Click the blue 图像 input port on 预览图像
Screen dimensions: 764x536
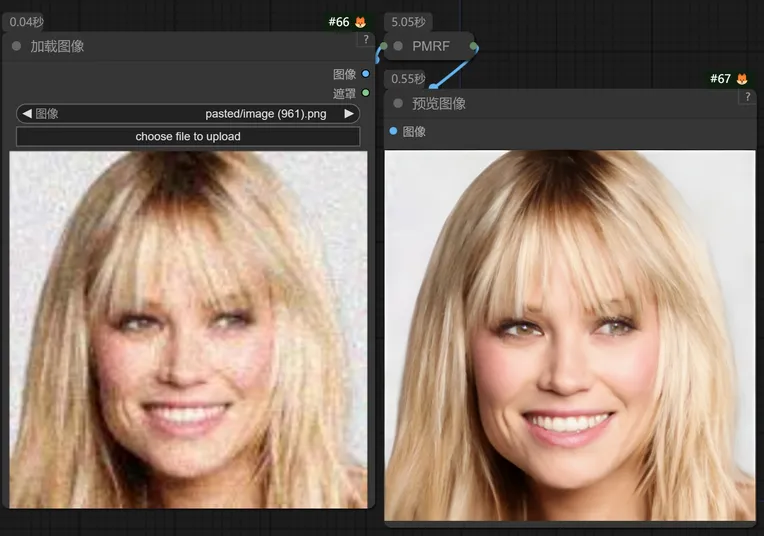pyautogui.click(x=393, y=131)
